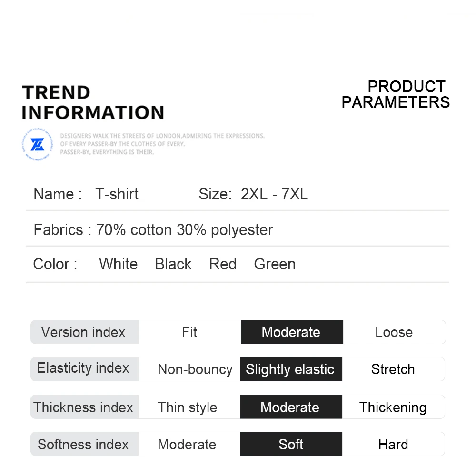This screenshot has width=476, height=476.
Task: Click the Black color text
Action: (173, 264)
